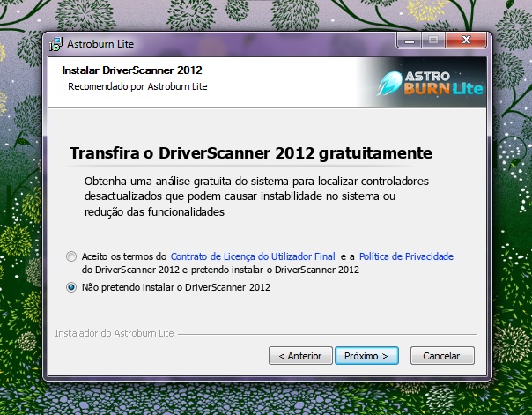Click the 'Instalar DriverScanner 2012' header text
Image resolution: width=532 pixels, height=415 pixels.
132,70
